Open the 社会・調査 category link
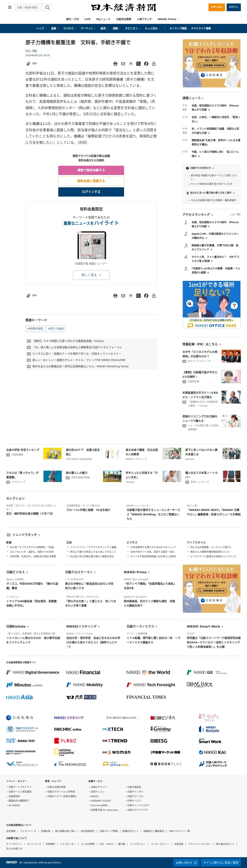Screen dimensions: 247x868 (31, 51)
